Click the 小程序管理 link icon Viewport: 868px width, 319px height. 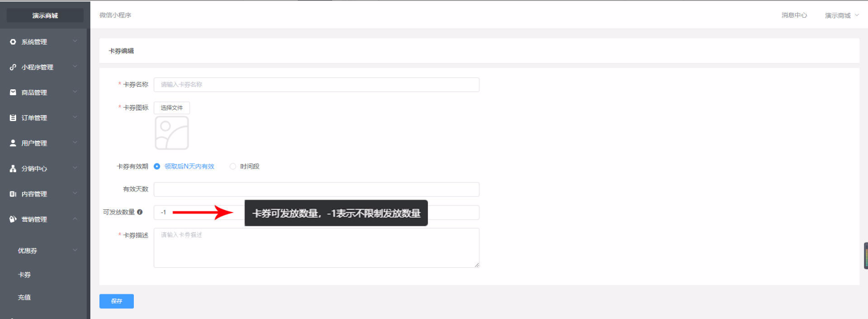tap(13, 67)
